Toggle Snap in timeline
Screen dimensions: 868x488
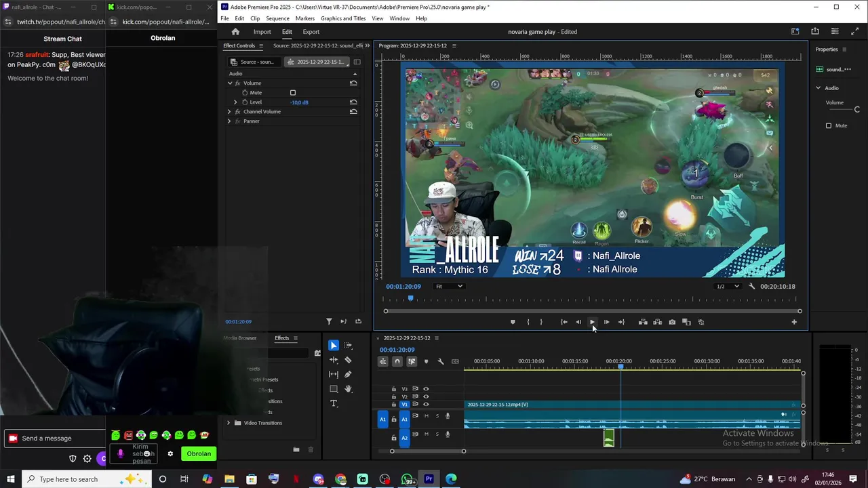pyautogui.click(x=397, y=361)
